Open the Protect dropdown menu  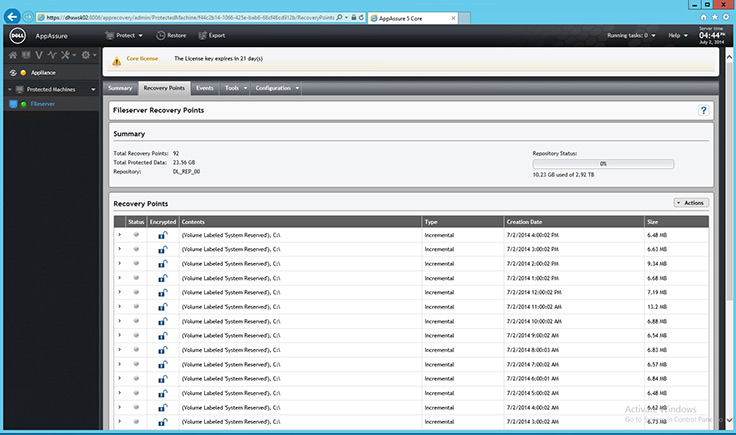pyautogui.click(x=124, y=36)
